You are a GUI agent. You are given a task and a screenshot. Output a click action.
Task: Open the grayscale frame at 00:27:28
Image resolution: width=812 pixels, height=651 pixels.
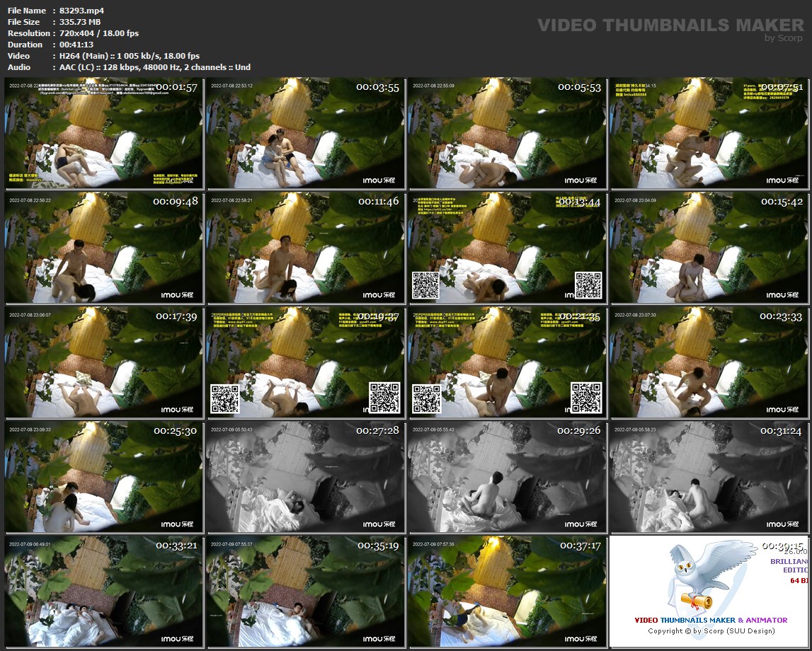tap(306, 477)
